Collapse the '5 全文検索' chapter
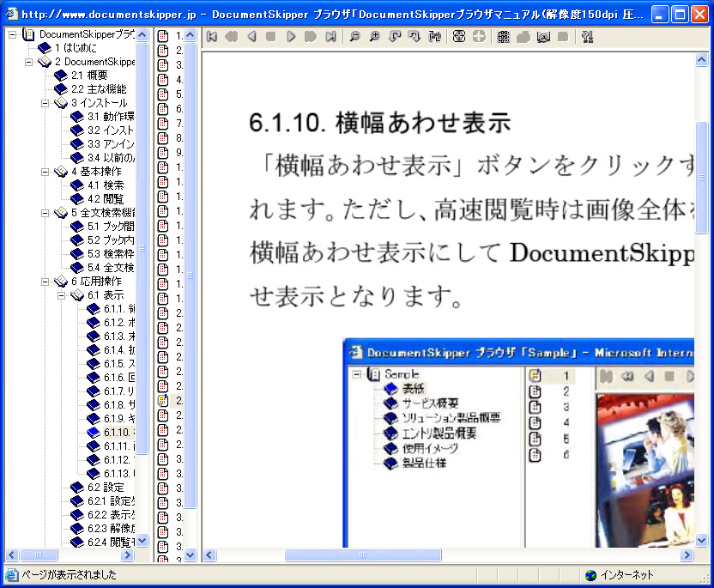Image resolution: width=714 pixels, height=588 pixels. point(45,213)
